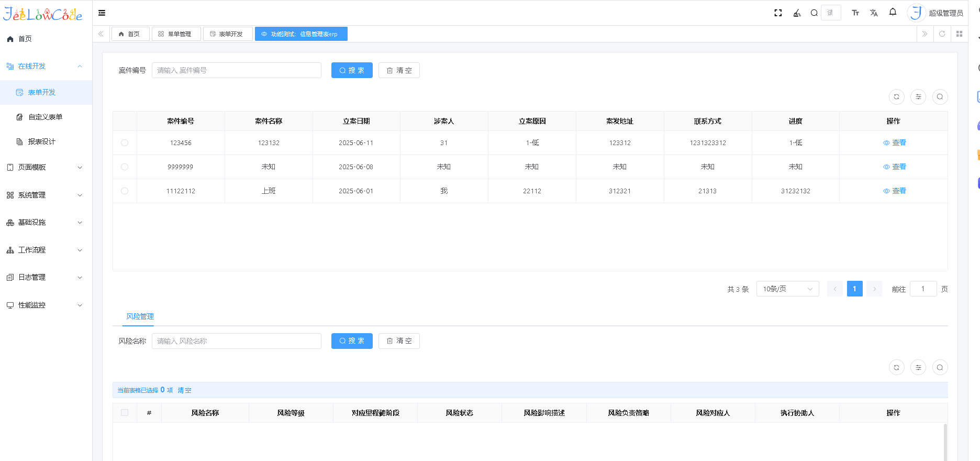Click 搜索 button beside 风险名称 field

352,341
